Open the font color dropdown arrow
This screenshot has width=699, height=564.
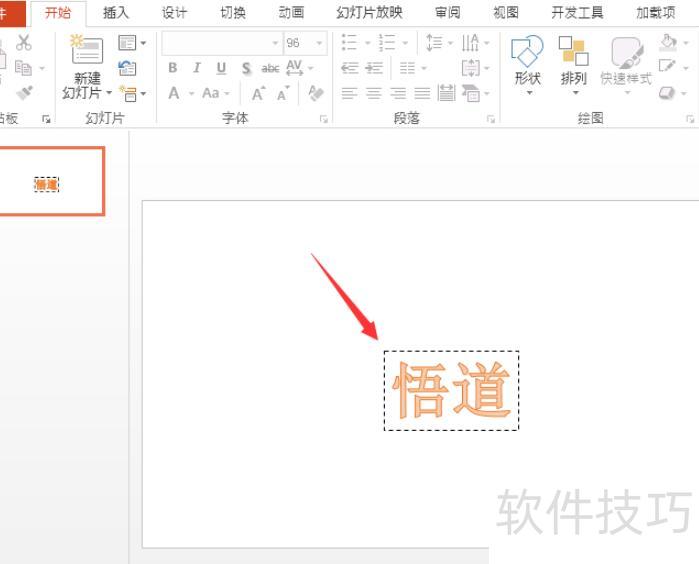[191, 94]
